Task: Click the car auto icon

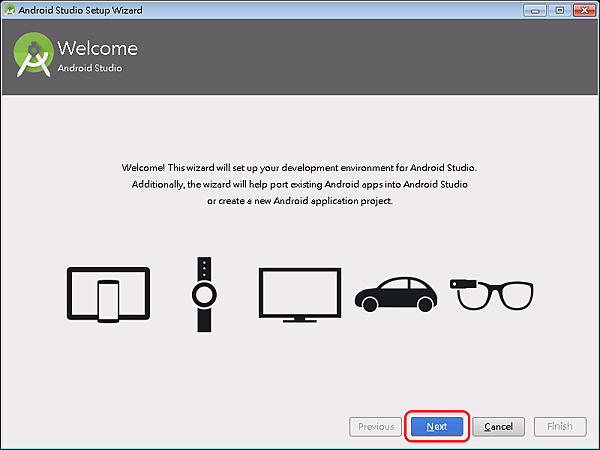Action: [396, 294]
